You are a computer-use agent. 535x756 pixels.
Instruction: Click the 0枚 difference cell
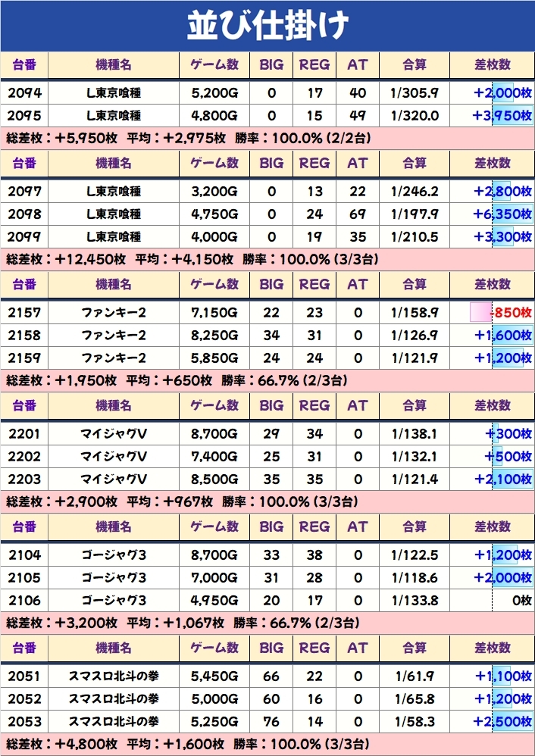[492, 600]
